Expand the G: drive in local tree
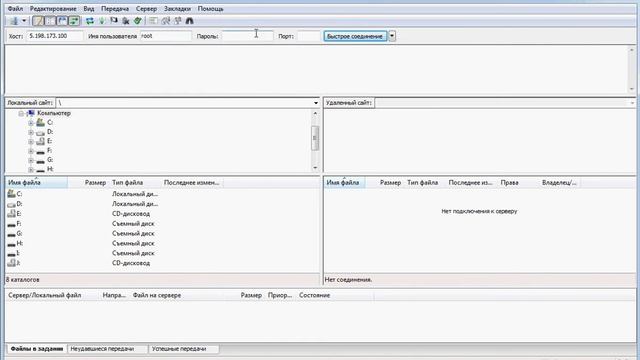Image resolution: width=640 pixels, height=360 pixels. 31,160
